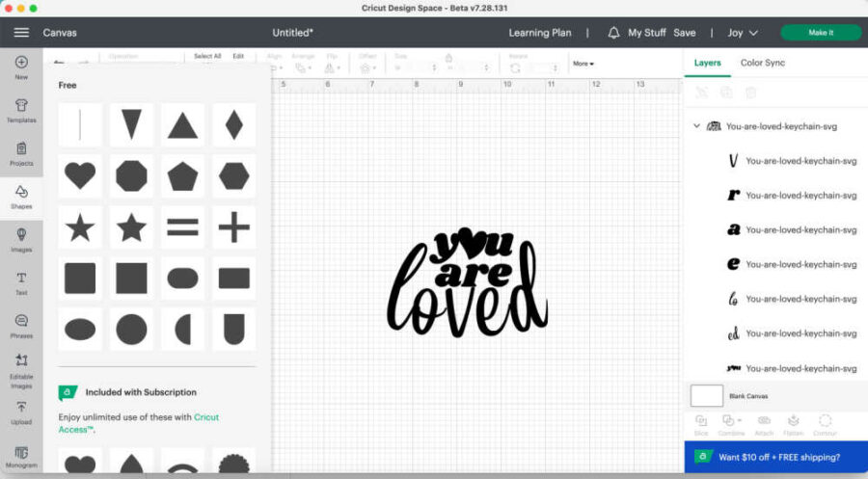The image size is (868, 479).
Task: Follow the Cricut Access link
Action: pos(205,417)
